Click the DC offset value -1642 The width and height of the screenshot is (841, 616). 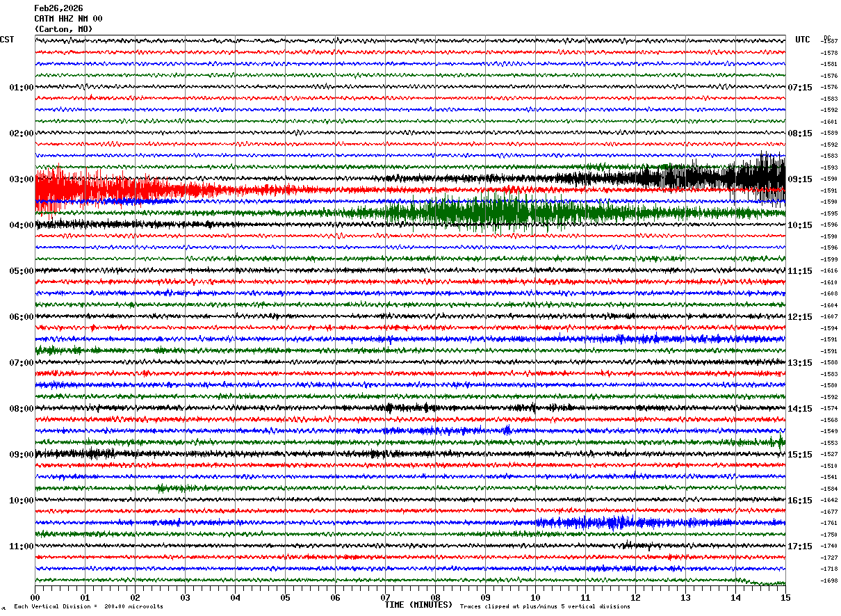[x=830, y=500]
